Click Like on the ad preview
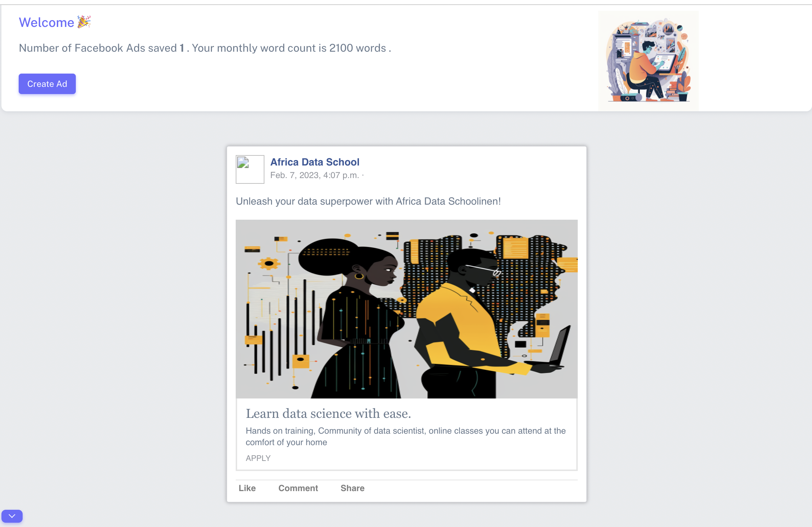 [x=247, y=488]
